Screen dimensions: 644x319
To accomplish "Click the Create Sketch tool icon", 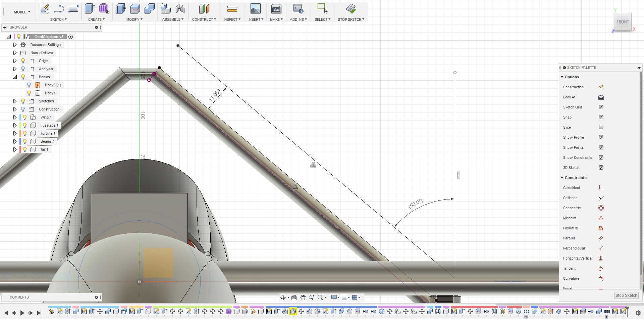I will pyautogui.click(x=44, y=9).
